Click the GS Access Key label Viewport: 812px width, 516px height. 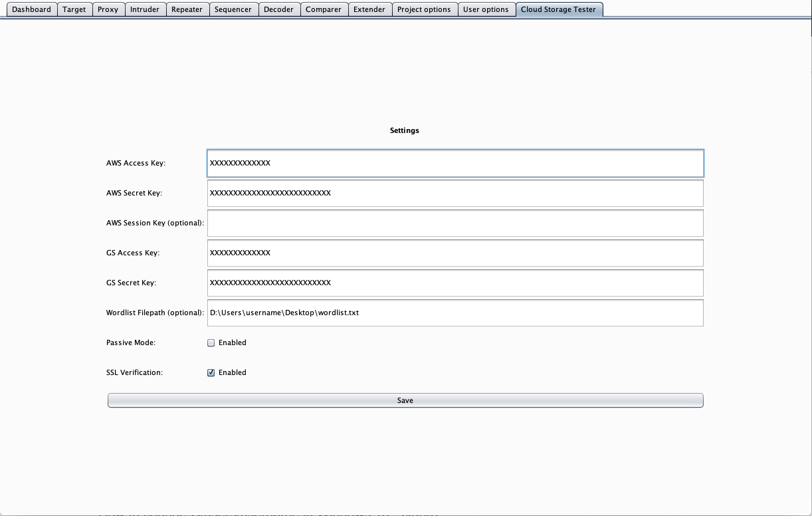click(x=133, y=253)
